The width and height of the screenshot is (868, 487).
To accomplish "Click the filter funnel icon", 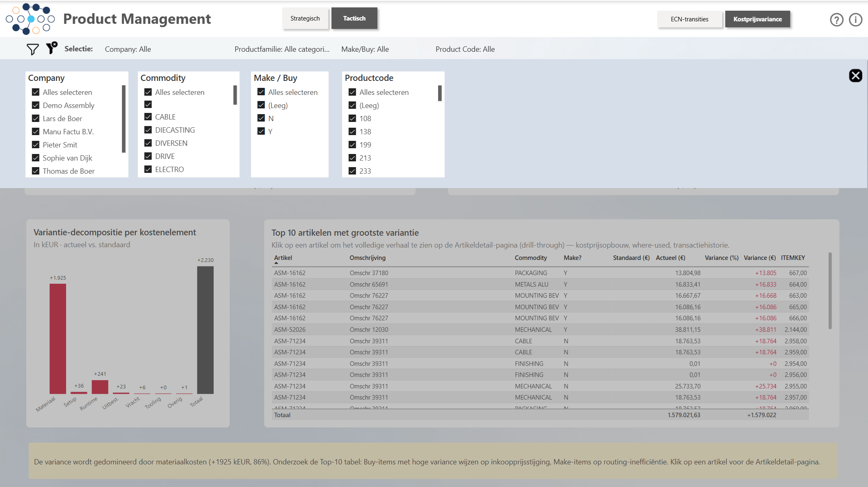I will [32, 49].
